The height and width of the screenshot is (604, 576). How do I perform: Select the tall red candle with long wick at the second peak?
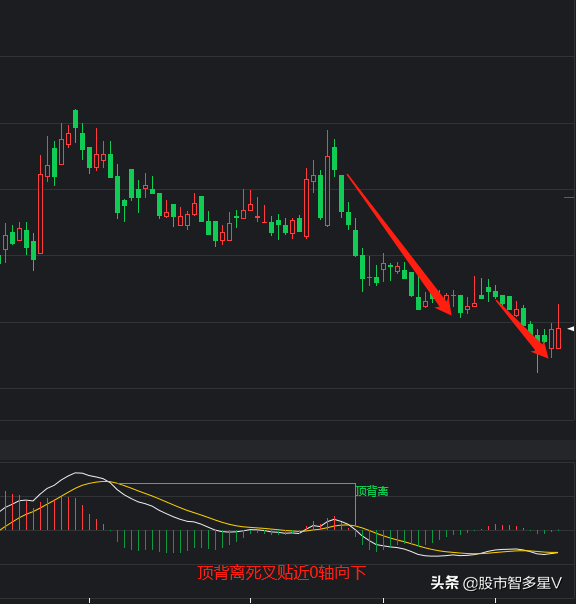click(x=327, y=178)
